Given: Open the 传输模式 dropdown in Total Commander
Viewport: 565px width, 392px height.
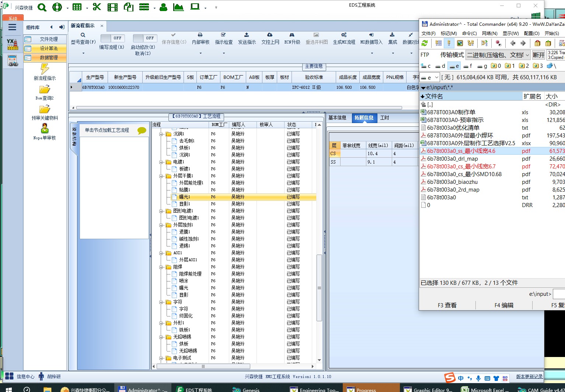Looking at the screenshot, I should point(498,55).
